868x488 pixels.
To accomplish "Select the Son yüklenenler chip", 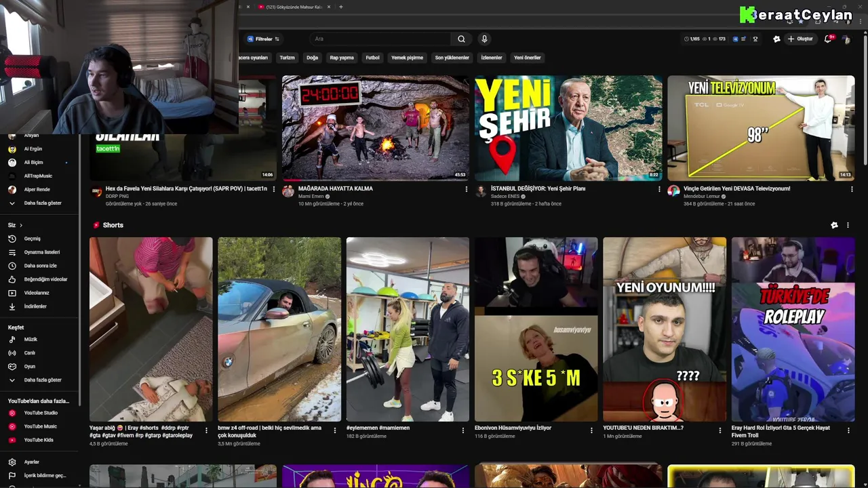I will coord(452,58).
